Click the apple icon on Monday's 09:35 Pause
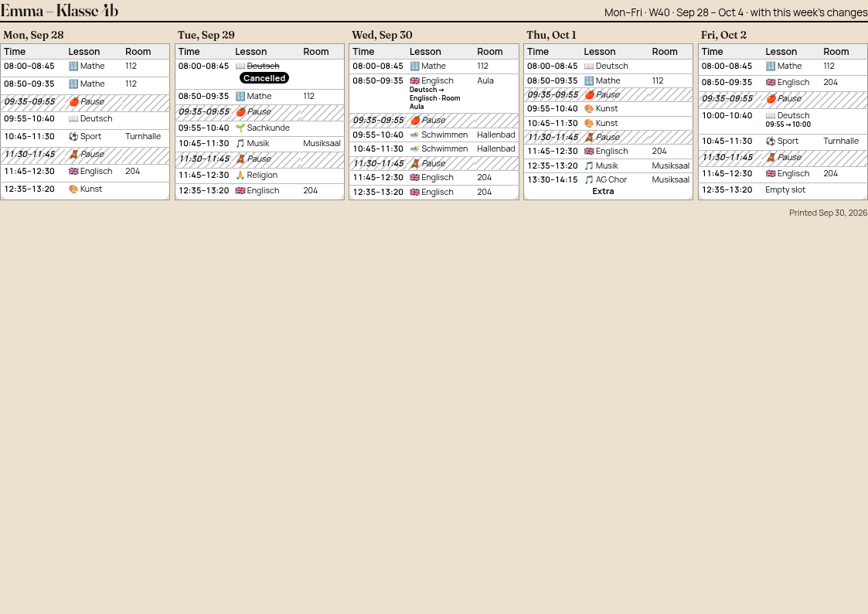This screenshot has height=614, width=868. point(73,101)
